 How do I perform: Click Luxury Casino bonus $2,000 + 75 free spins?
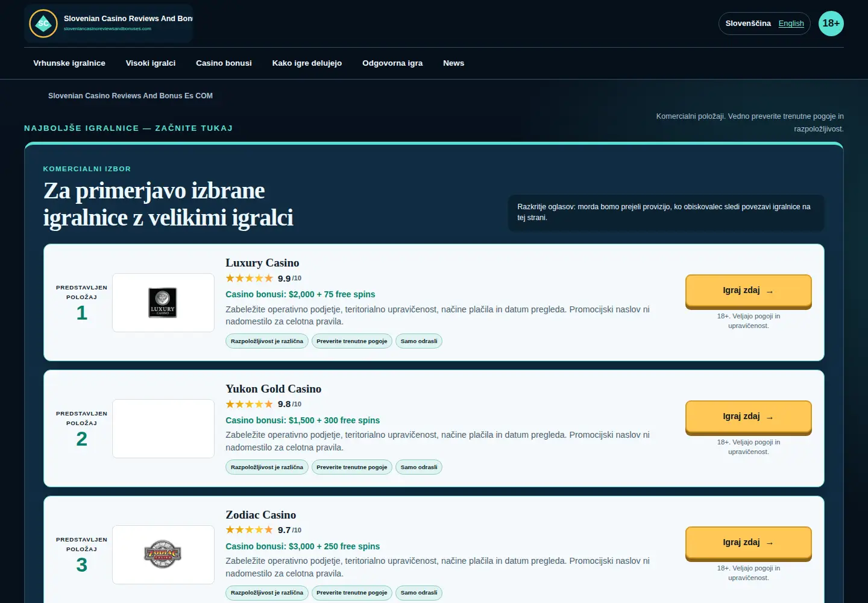[x=300, y=294]
